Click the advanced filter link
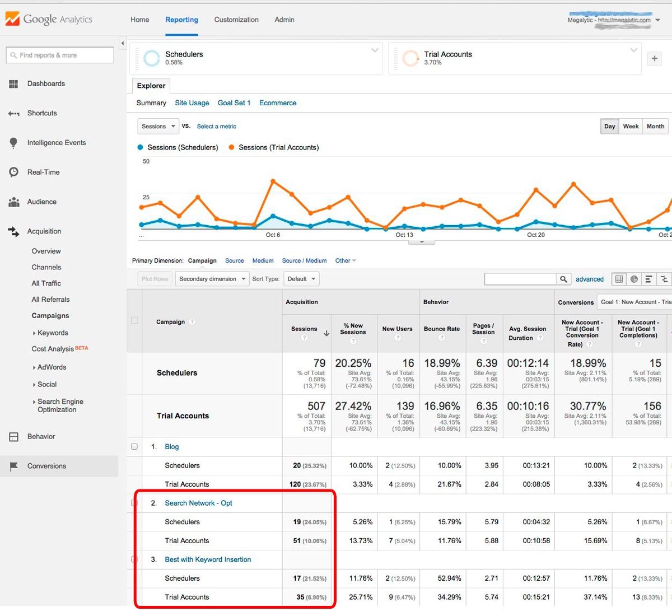 [x=589, y=279]
